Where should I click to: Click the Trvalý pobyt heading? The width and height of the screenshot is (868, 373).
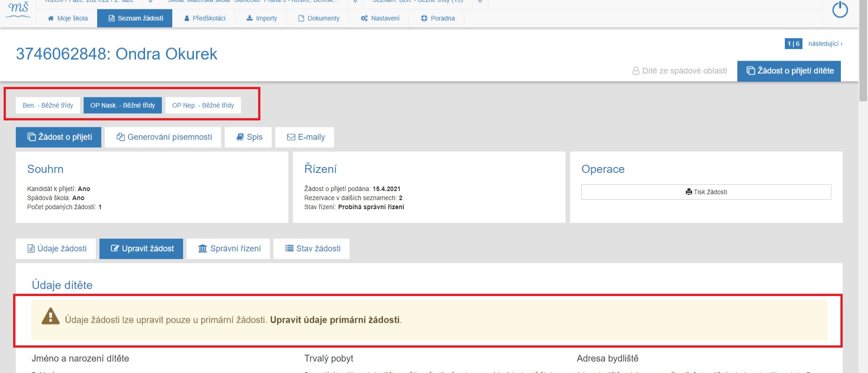(x=329, y=359)
